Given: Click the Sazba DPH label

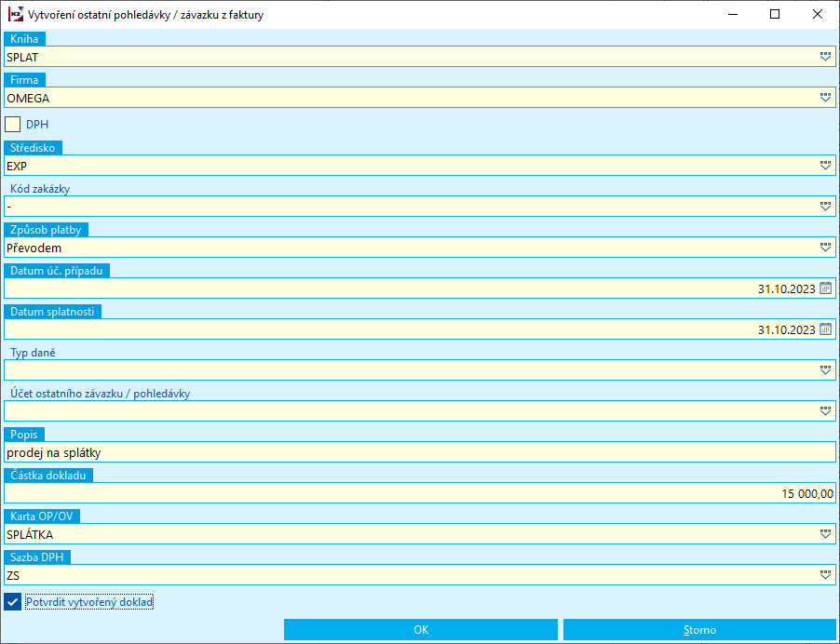Looking at the screenshot, I should [37, 557].
